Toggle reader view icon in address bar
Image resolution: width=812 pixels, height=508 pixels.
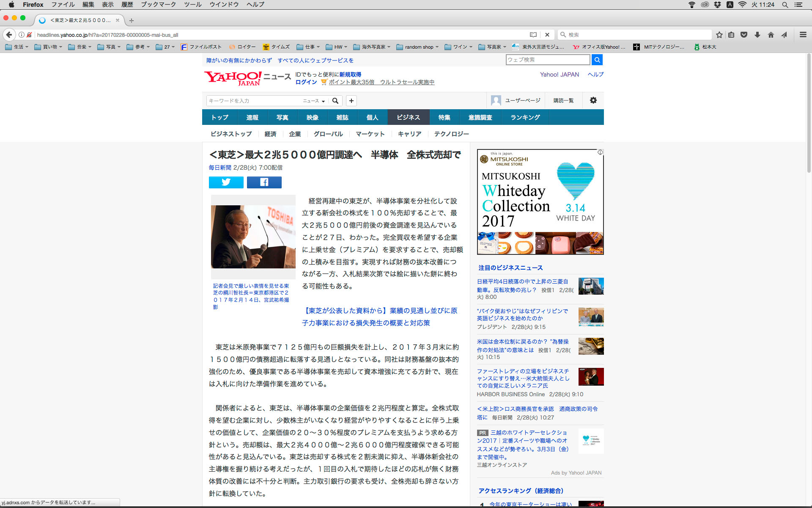pos(533,35)
